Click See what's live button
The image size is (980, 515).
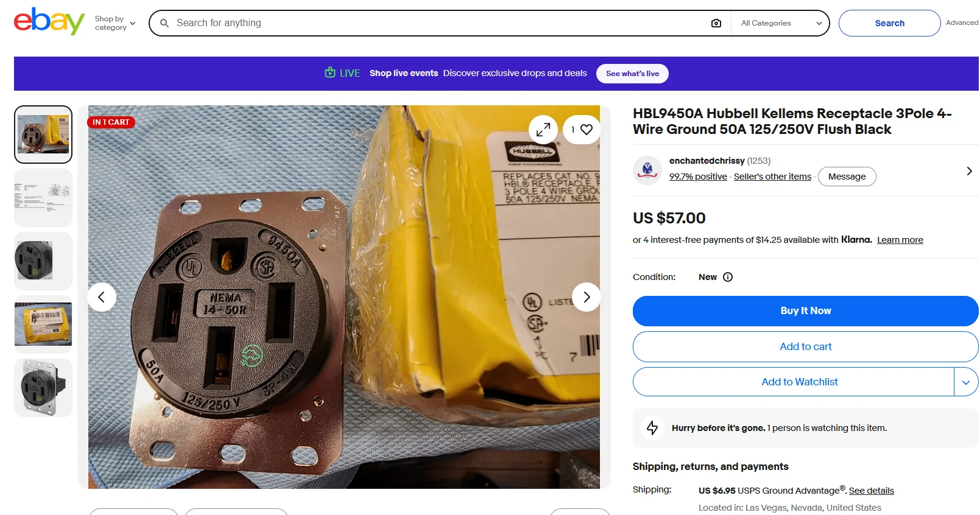click(632, 74)
